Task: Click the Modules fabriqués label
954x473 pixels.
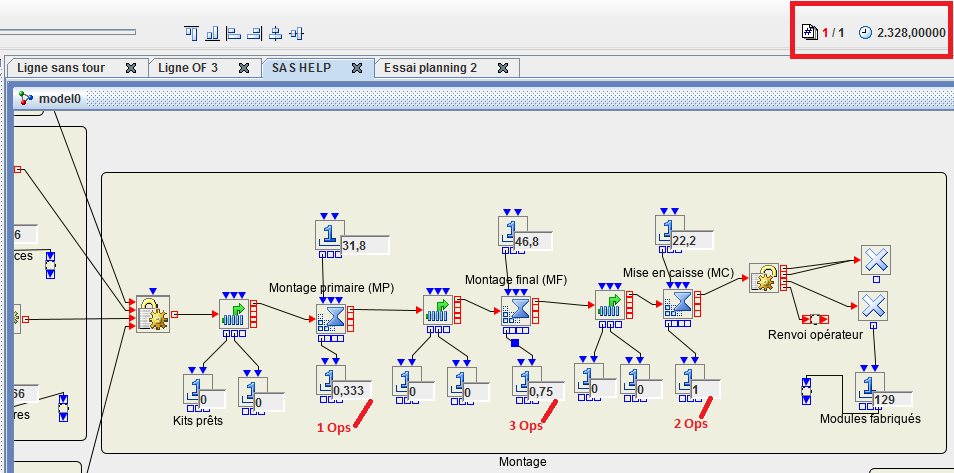Action: point(870,419)
